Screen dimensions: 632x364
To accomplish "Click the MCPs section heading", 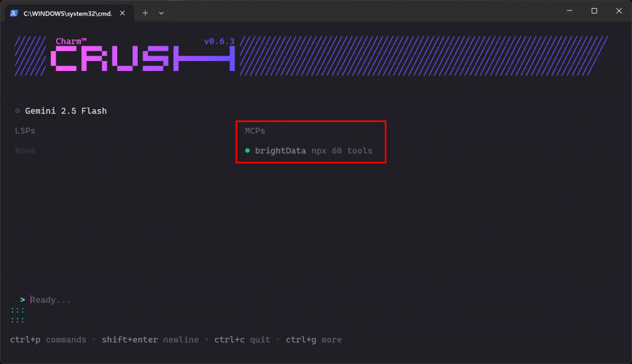I will [x=255, y=131].
